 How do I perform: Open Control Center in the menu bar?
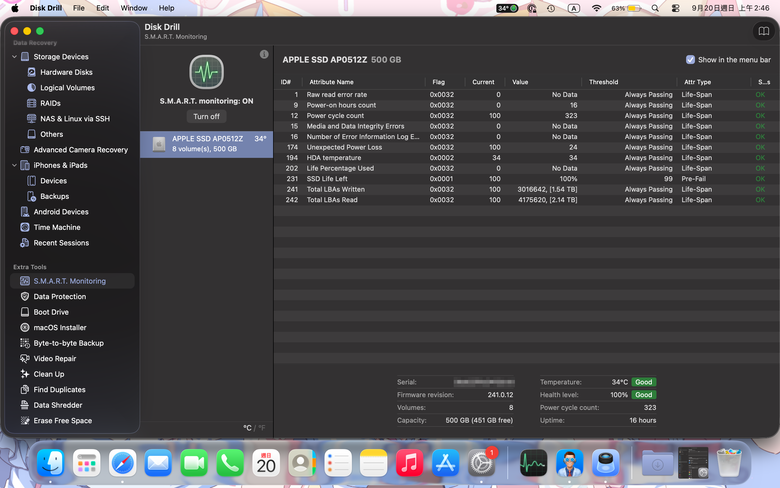click(676, 8)
